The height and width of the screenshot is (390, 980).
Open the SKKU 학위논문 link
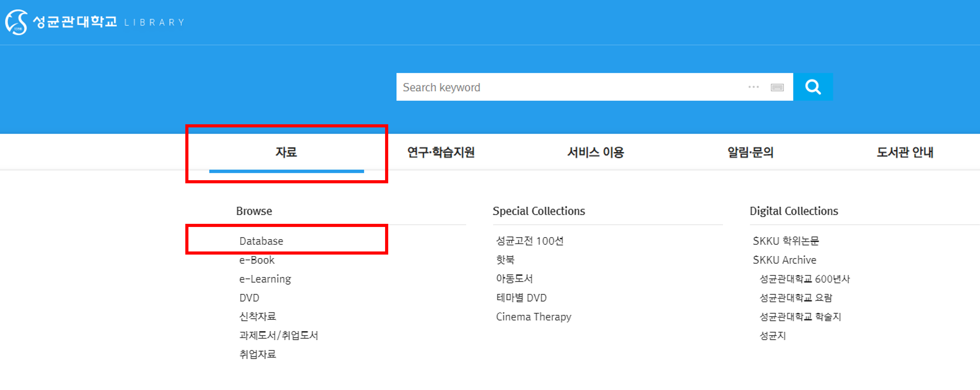coord(786,241)
